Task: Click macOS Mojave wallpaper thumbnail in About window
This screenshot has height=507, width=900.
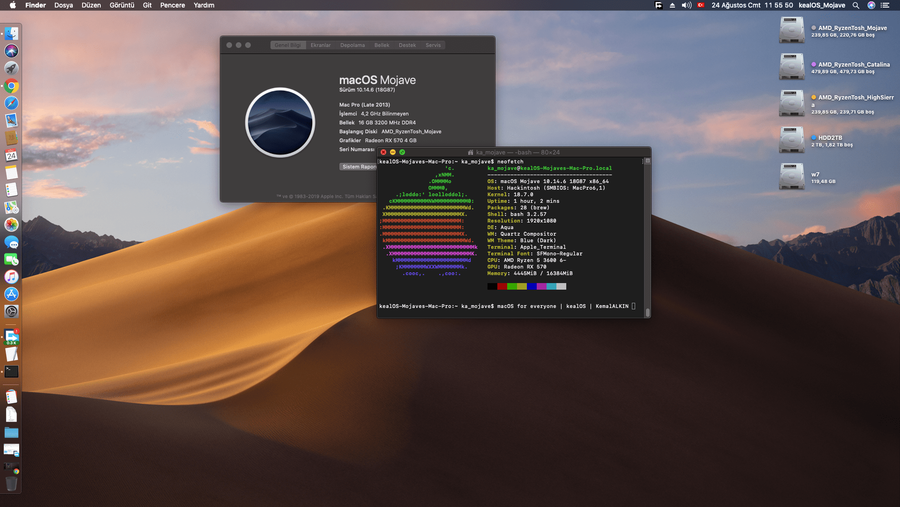Action: point(280,122)
